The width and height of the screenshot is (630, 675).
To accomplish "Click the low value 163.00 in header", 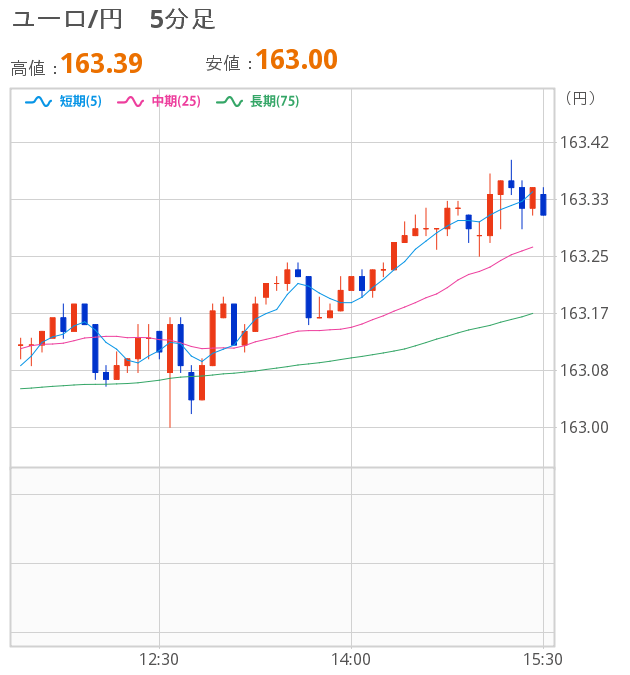I will tap(297, 59).
